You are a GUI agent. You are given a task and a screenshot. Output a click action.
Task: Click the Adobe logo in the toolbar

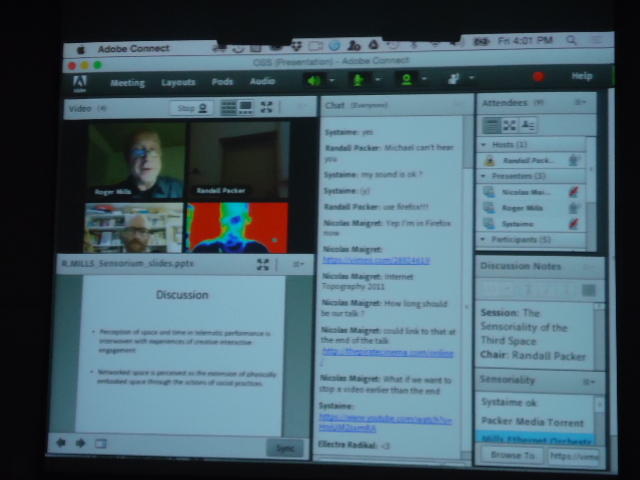[80, 84]
